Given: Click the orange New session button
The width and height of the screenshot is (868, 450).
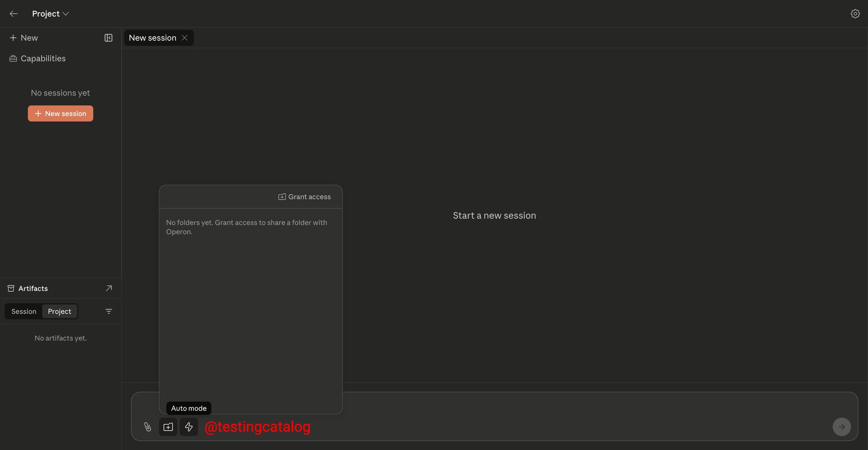Looking at the screenshot, I should [x=60, y=114].
